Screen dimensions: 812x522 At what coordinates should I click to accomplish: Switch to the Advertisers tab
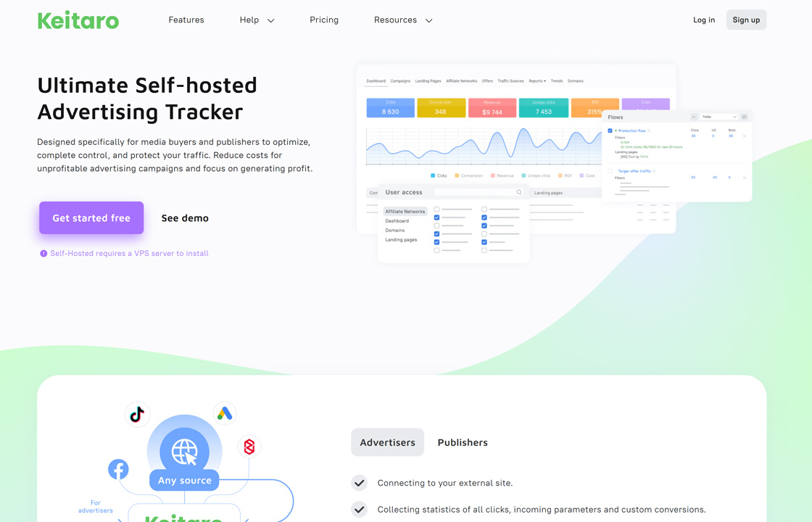click(387, 442)
